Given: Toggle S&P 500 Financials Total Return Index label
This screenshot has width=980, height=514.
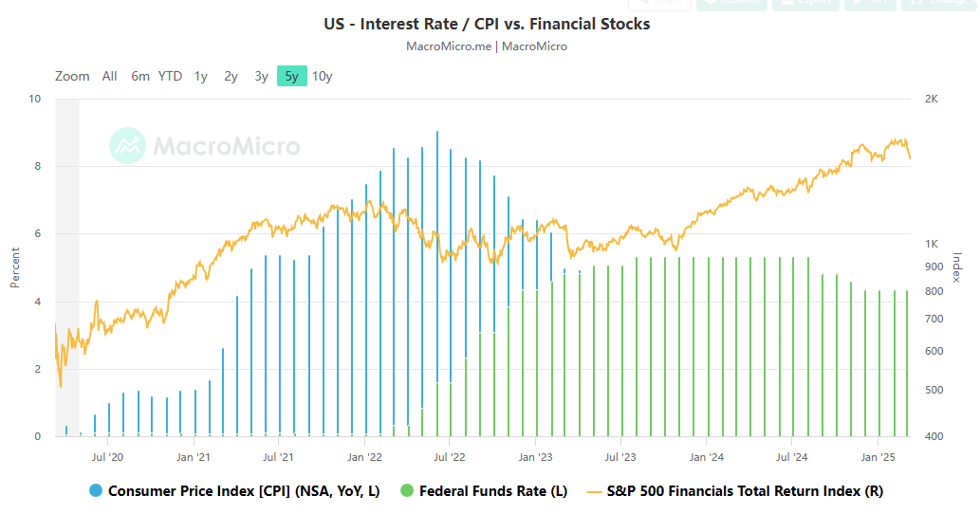Looking at the screenshot, I should [745, 491].
